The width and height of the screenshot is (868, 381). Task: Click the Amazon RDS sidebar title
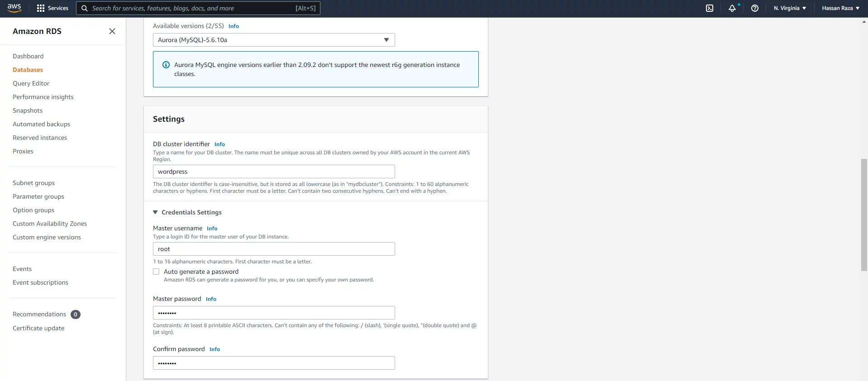(37, 31)
